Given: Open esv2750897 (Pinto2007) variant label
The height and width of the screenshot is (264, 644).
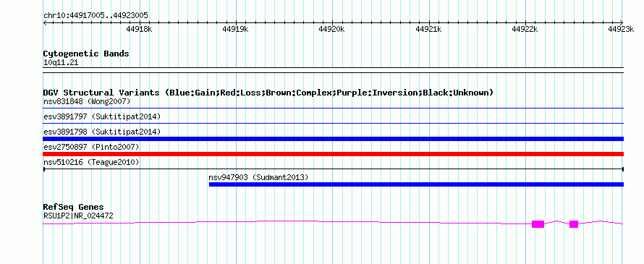Looking at the screenshot, I should click(x=91, y=147).
